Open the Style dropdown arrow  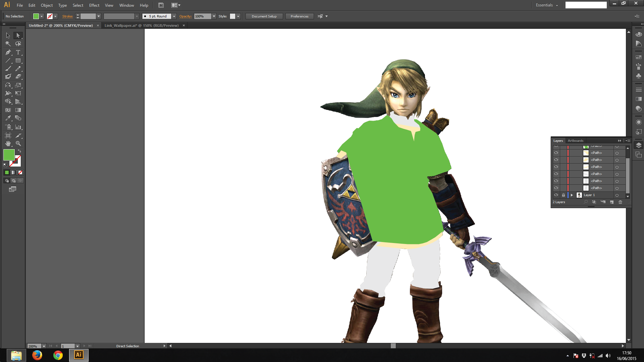pyautogui.click(x=238, y=16)
